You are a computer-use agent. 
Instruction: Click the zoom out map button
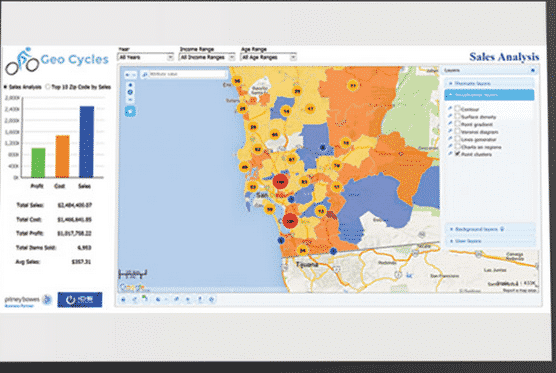point(130,100)
